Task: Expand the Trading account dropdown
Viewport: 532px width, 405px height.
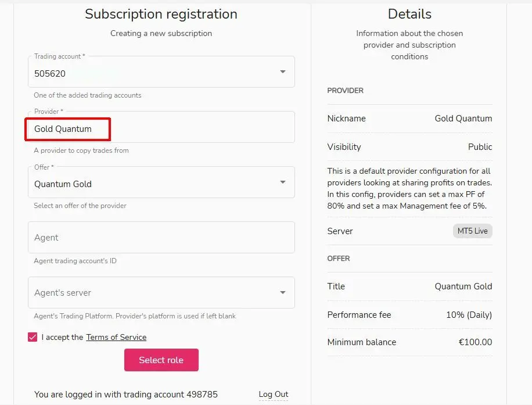Action: 283,71
